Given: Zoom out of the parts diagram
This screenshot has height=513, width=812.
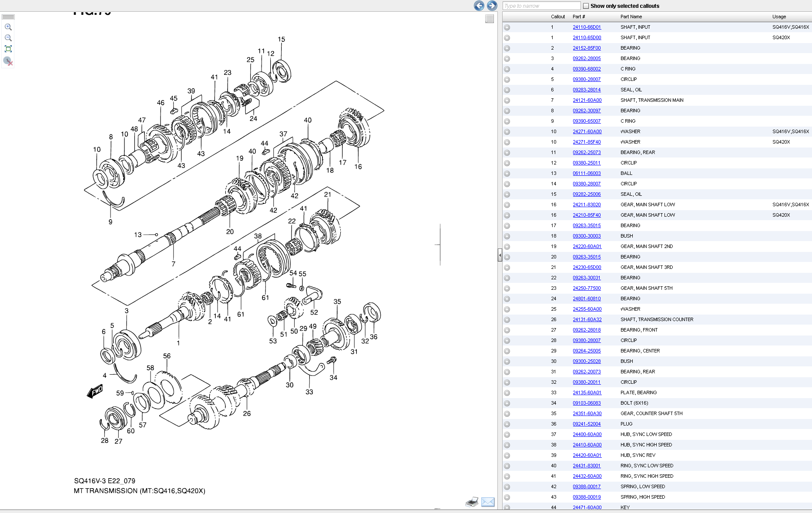Looking at the screenshot, I should pyautogui.click(x=8, y=38).
